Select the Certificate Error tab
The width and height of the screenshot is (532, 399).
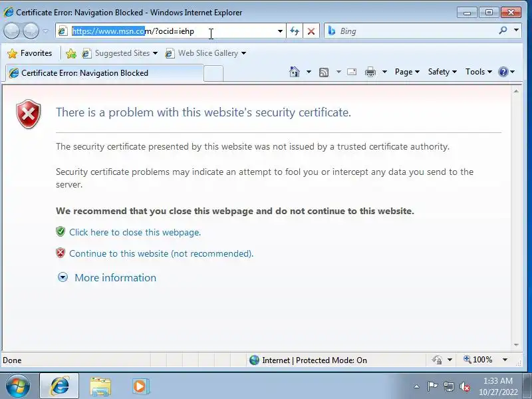(104, 73)
